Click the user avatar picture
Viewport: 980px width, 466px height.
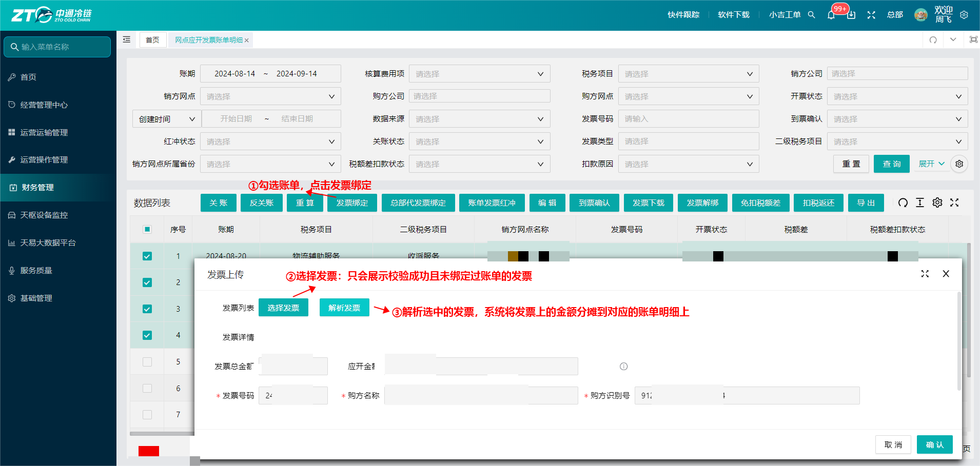[x=921, y=15]
